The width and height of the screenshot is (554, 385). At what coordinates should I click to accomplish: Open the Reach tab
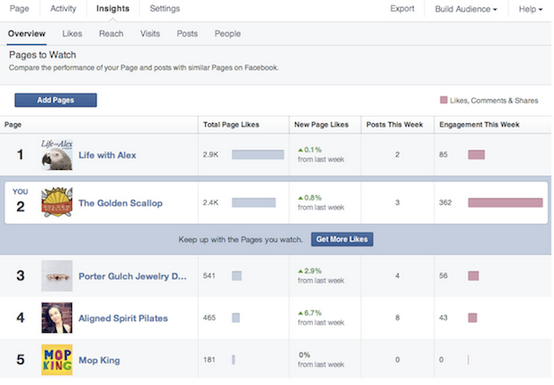pyautogui.click(x=111, y=34)
